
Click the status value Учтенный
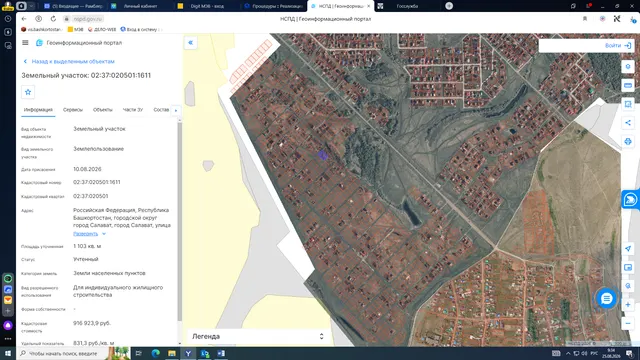[86, 259]
